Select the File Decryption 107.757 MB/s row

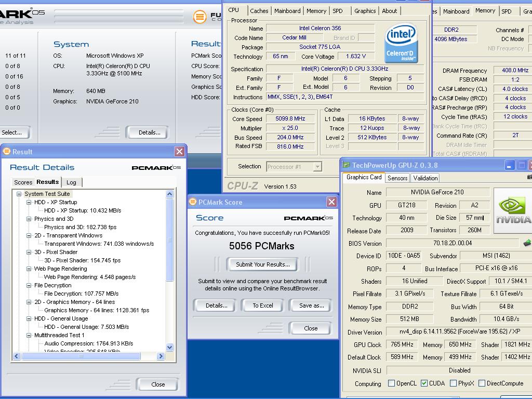tap(81, 294)
